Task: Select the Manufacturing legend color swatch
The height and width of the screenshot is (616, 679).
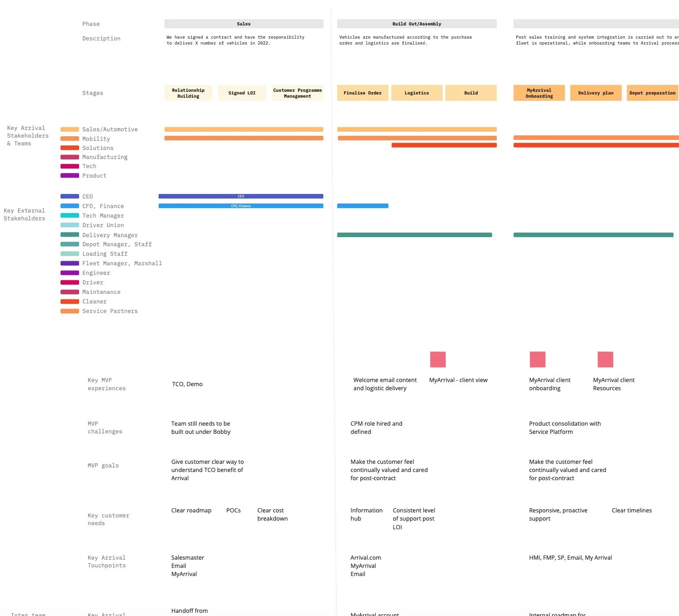Action: tap(70, 157)
